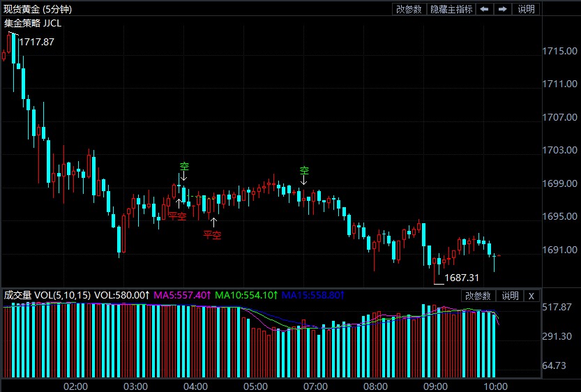Click green 空 signal marker near 04:00
Viewport: 581px width, 392px height.
tap(184, 167)
